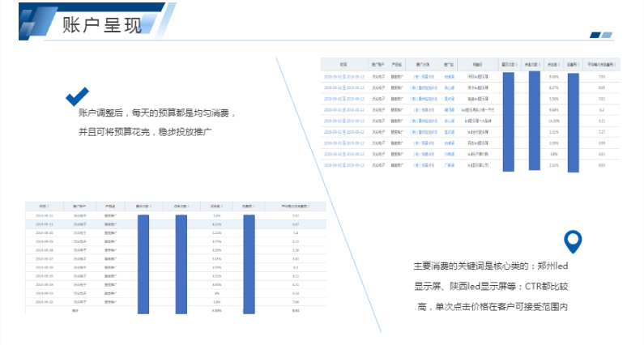Sort lower table by the rightmost average price column
The height and width of the screenshot is (345, 644).
pyautogui.click(x=296, y=206)
